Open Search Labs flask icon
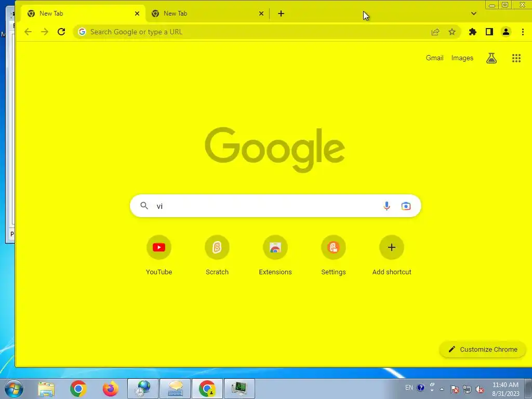532x399 pixels. pyautogui.click(x=491, y=58)
